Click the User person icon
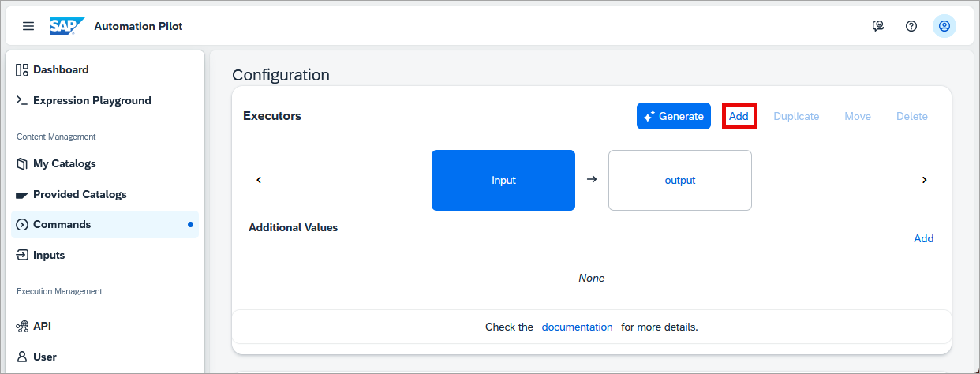The width and height of the screenshot is (980, 374). click(x=22, y=357)
